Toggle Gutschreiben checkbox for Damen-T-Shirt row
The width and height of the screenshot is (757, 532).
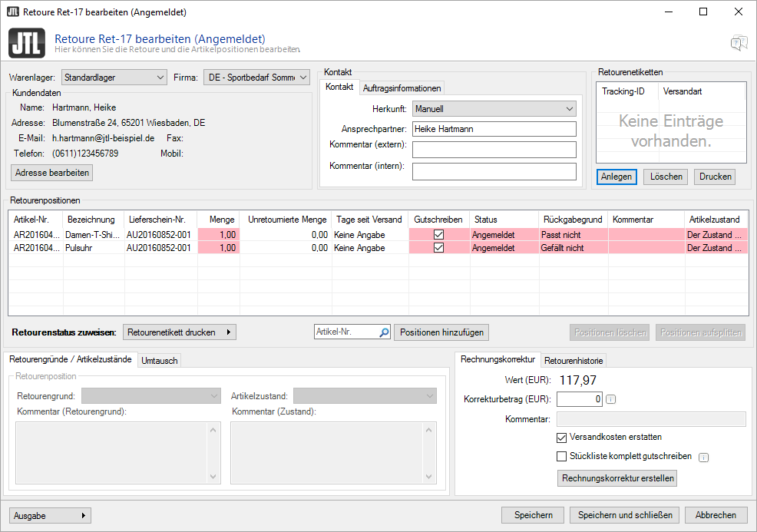(439, 235)
